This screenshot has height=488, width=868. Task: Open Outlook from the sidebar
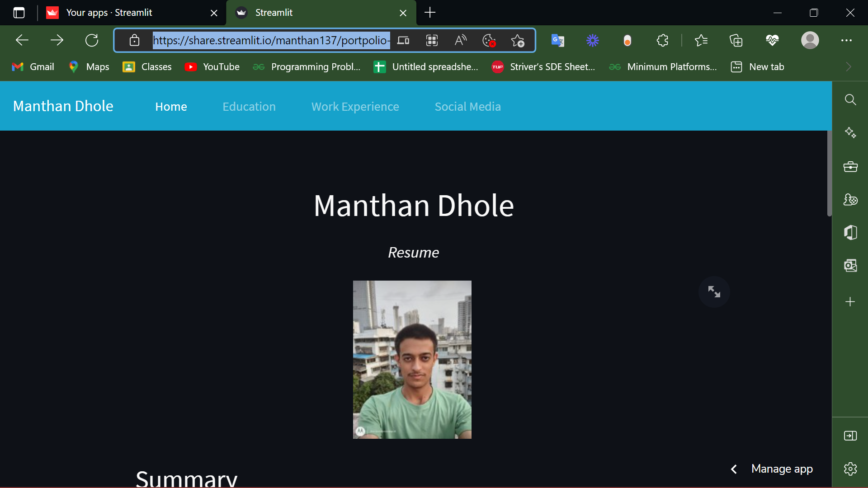point(851,266)
